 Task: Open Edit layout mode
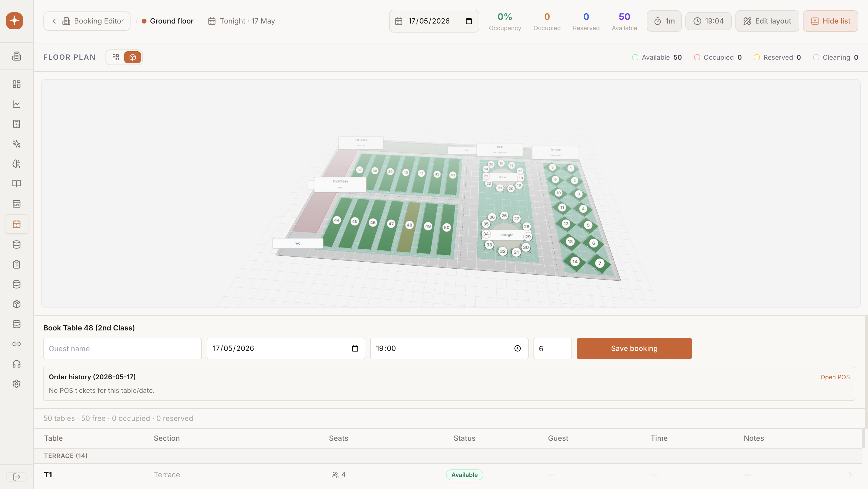[767, 21]
